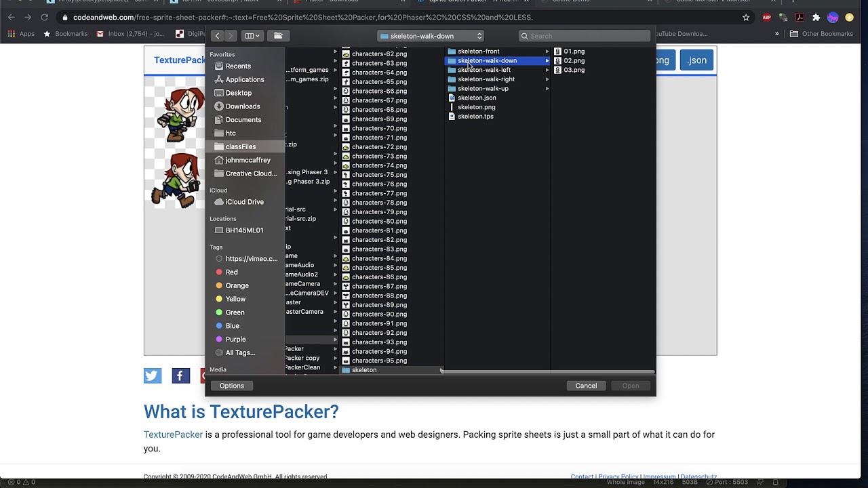Show All Tags in the sidebar
The width and height of the screenshot is (868, 488).
pyautogui.click(x=240, y=352)
